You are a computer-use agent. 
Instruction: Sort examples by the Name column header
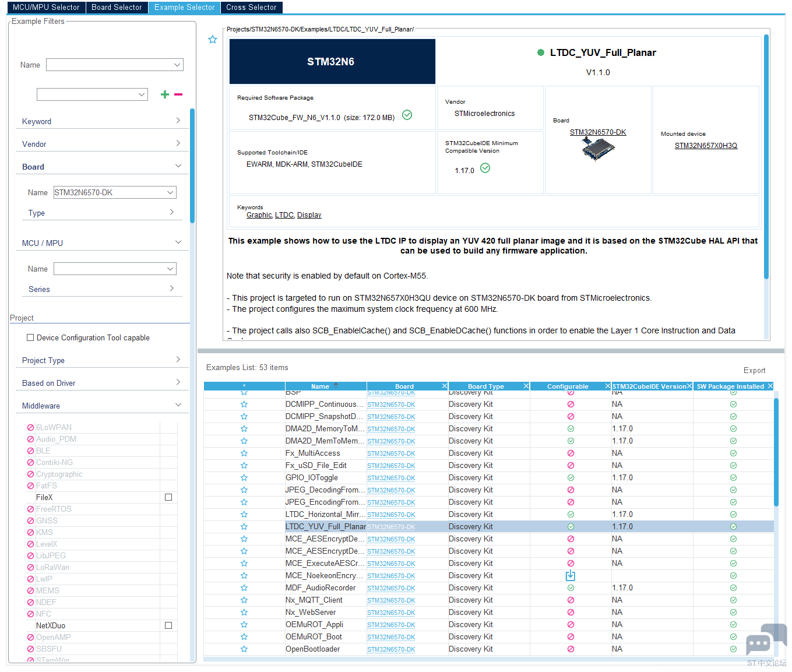click(x=326, y=386)
